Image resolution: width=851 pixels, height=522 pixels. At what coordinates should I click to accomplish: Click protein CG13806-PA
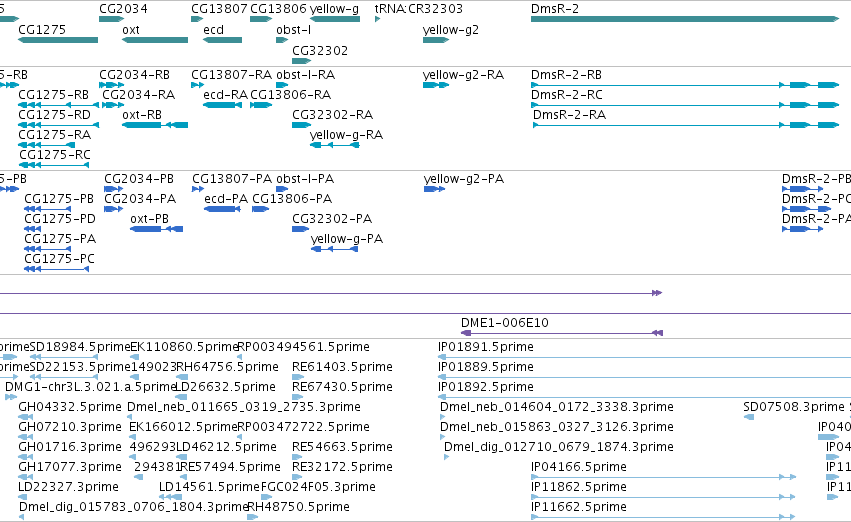(261, 209)
